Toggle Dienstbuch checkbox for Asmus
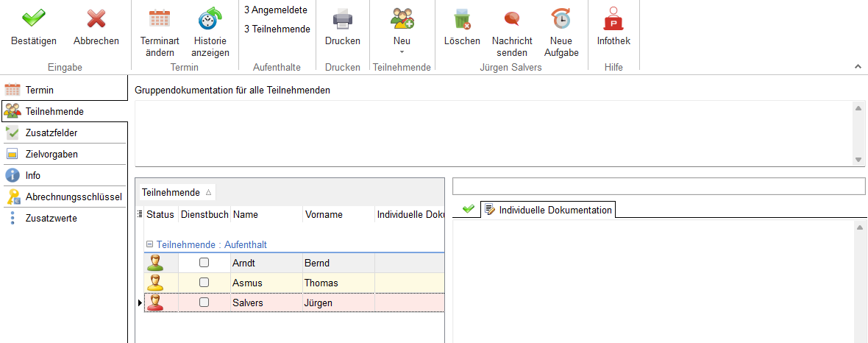868x343 pixels. (204, 283)
